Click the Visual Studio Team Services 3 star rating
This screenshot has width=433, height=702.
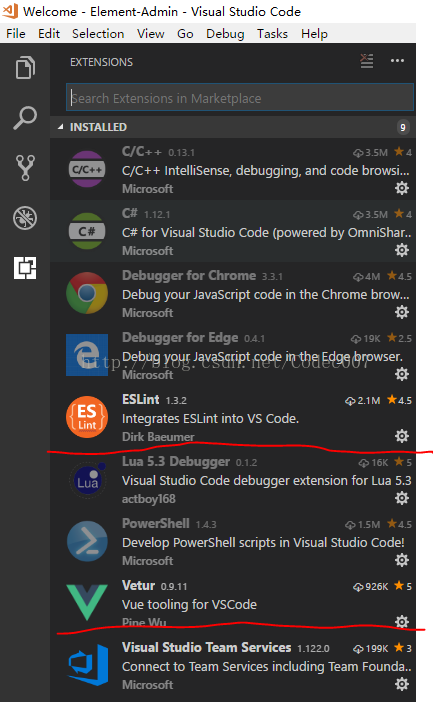pos(403,648)
